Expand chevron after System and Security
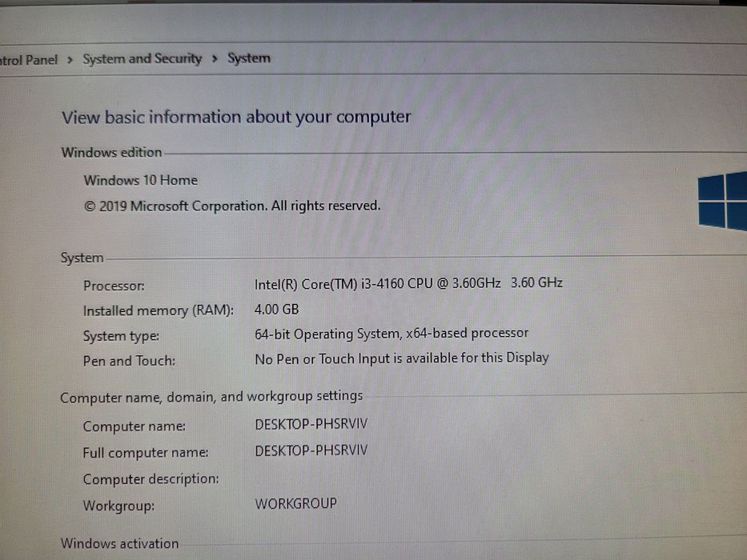This screenshot has height=560, width=747. (215, 58)
